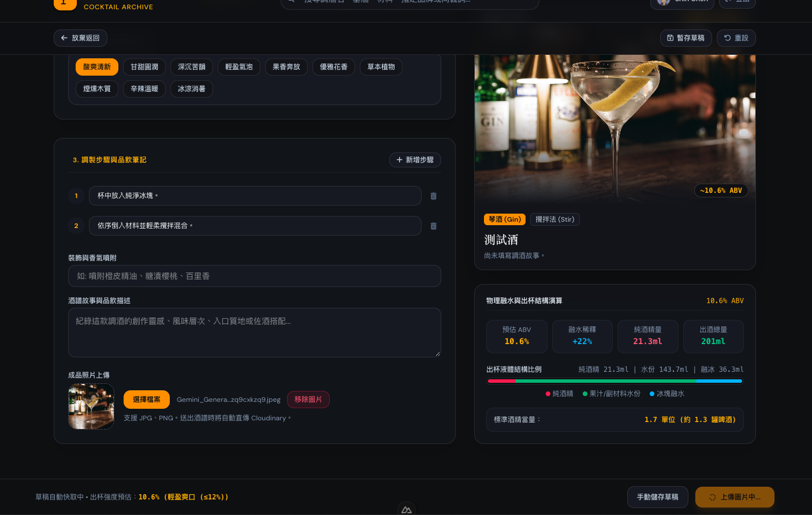Delete step 1 using its trash icon
This screenshot has height=515, width=812.
(x=434, y=196)
